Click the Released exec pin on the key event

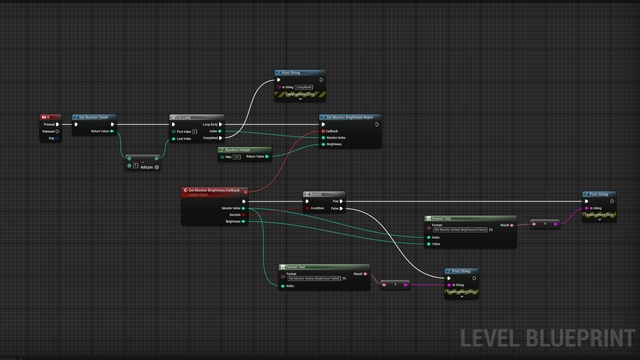click(x=58, y=131)
